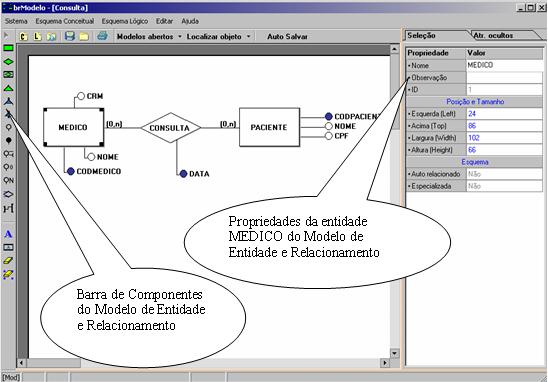Select the NOME attribute of PACIENTE
Viewport: 548px width, 382px height.
pyautogui.click(x=340, y=126)
